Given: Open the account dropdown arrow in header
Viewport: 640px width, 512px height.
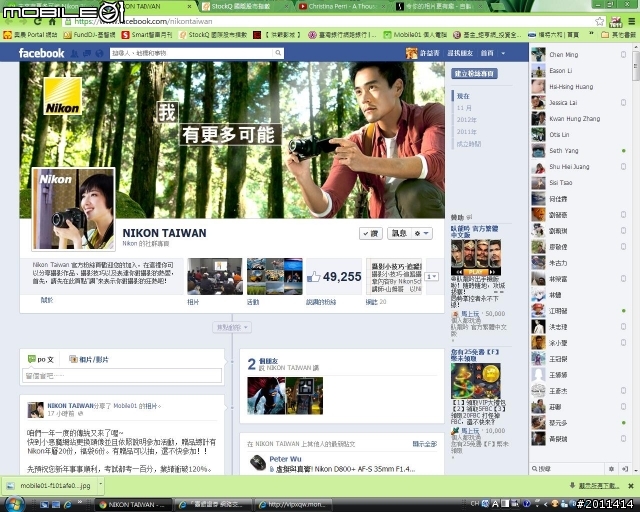Looking at the screenshot, I should point(503,53).
